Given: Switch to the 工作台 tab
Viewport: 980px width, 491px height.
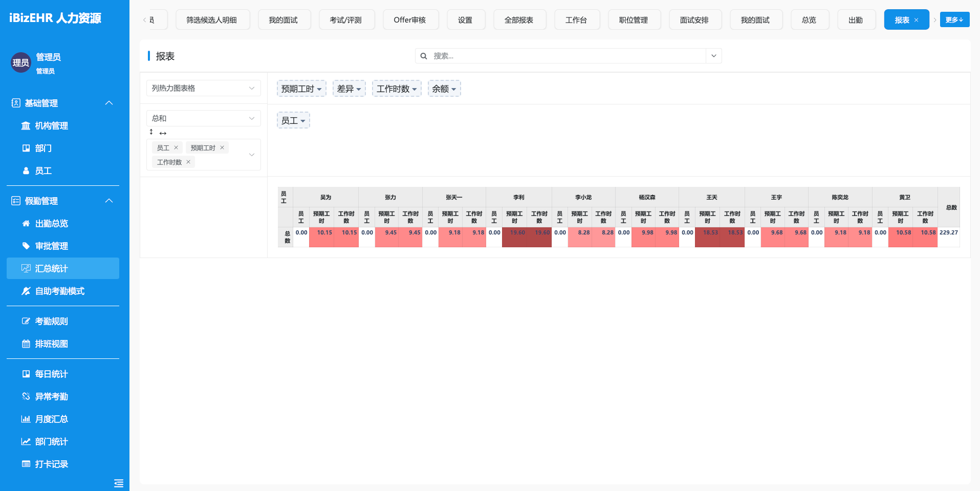Looking at the screenshot, I should [x=577, y=20].
